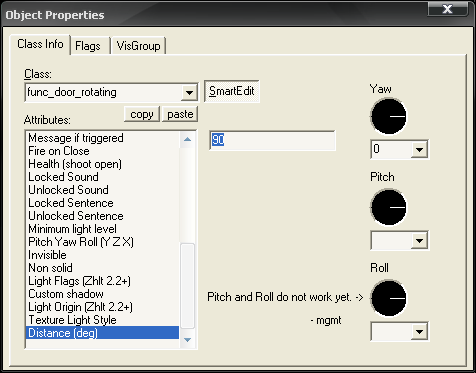This screenshot has height=373, width=476.
Task: Select Light Origin (Zhlt 2.2+) attribute
Action: click(102, 307)
